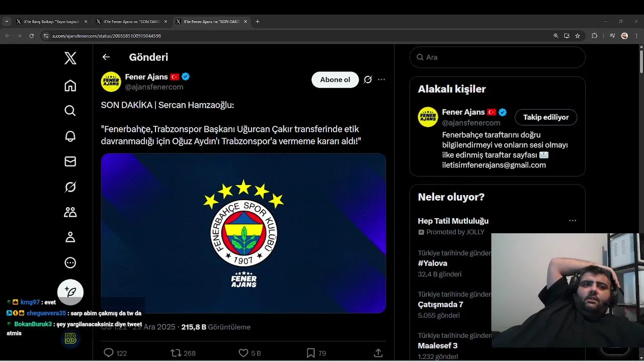Subscribe with the Abone ol button
This screenshot has width=644, height=362.
click(335, 79)
